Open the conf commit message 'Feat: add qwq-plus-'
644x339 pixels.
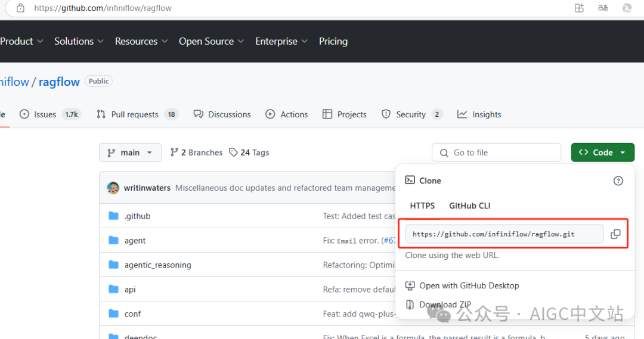point(359,314)
